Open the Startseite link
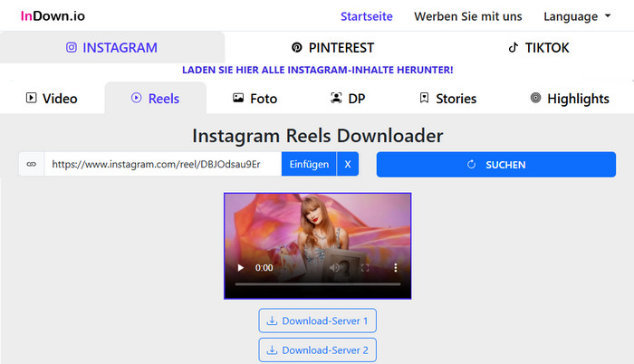634x364 pixels. (x=366, y=16)
